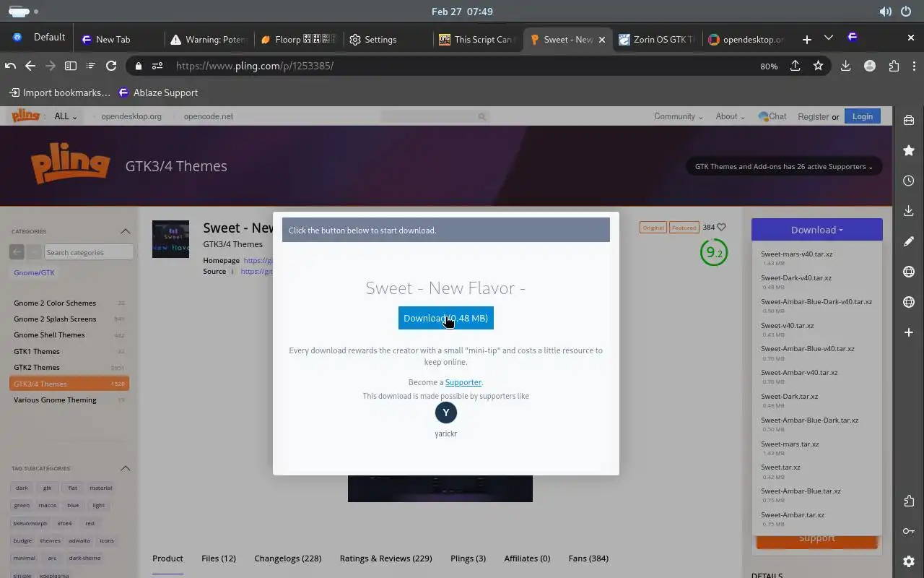Expand the 26 active Supporters dropdown
924x578 pixels.
point(783,166)
